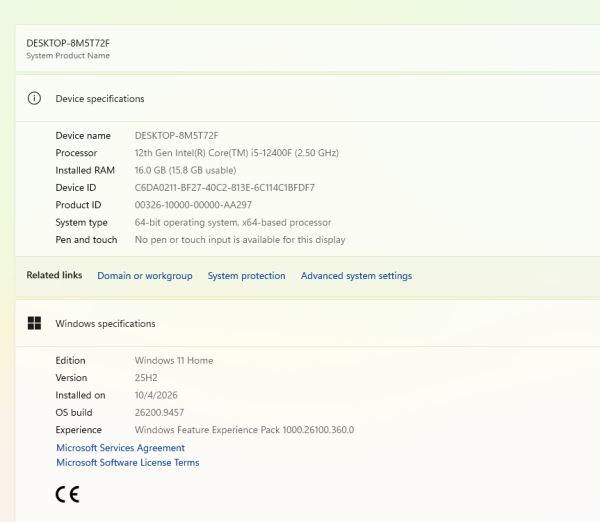Click the Installed on label

[80, 395]
